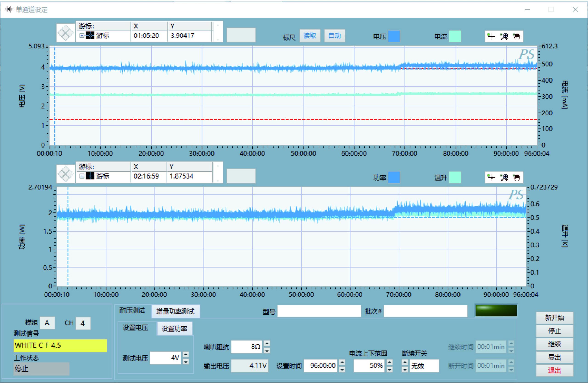Screen dimensions: 588x383
Task: Click the upper graph cursor mover diamond pad
Action: point(65,33)
